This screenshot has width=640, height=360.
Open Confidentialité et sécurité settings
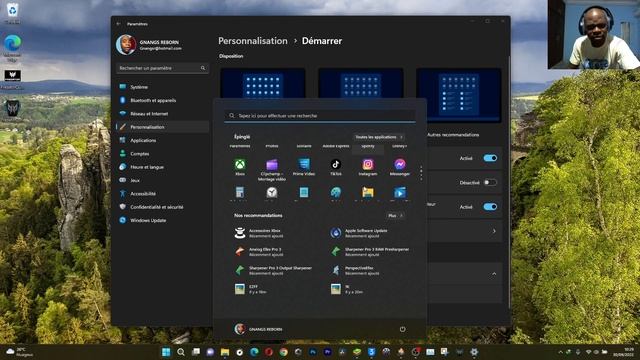[163, 207]
